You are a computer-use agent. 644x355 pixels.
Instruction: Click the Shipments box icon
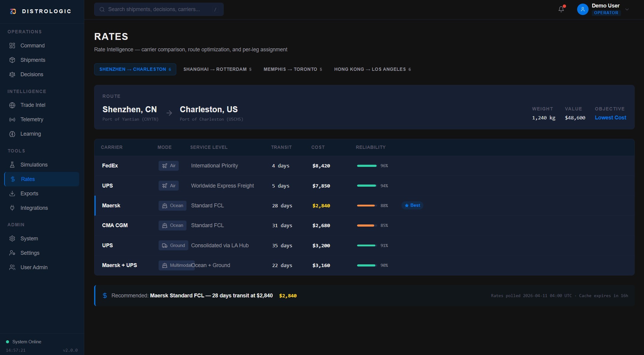click(x=12, y=60)
